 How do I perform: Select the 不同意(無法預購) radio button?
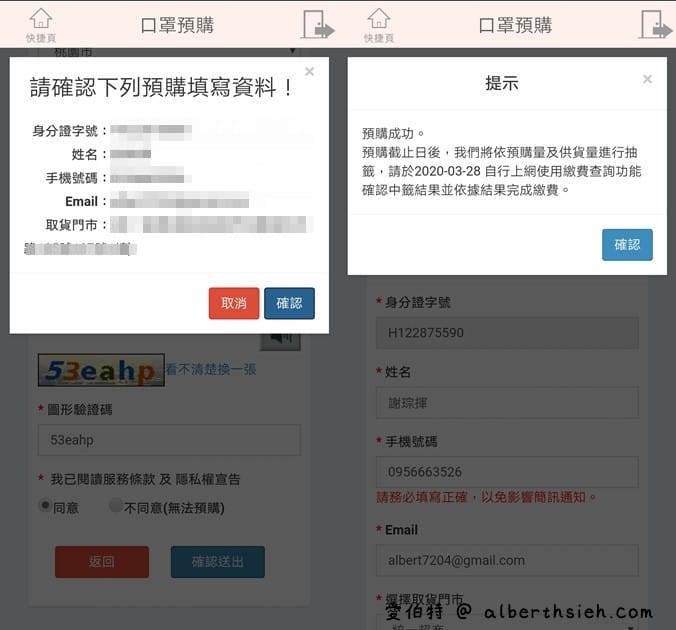[116, 505]
